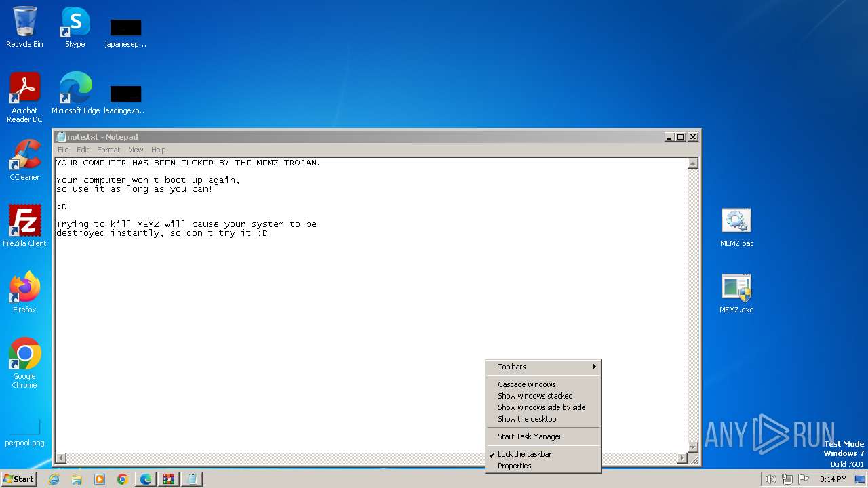The image size is (868, 488).
Task: Select the japanesep... desktop file
Action: coord(125,33)
